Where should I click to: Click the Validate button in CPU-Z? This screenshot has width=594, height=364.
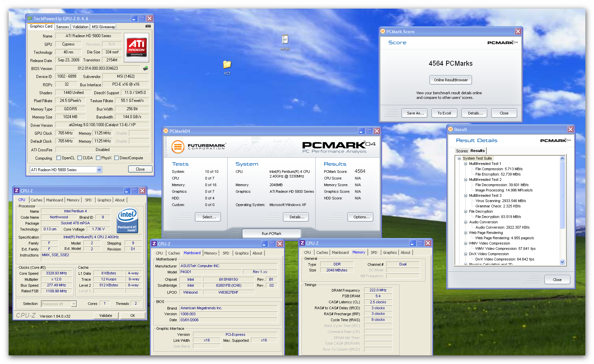106,316
